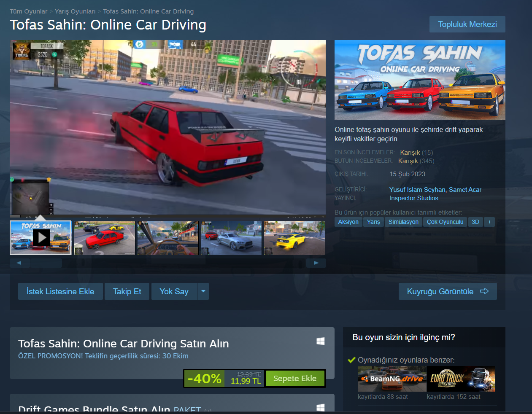Viewport: 532px width, 414px height.
Task: Click the plus button to add tags
Action: click(489, 222)
